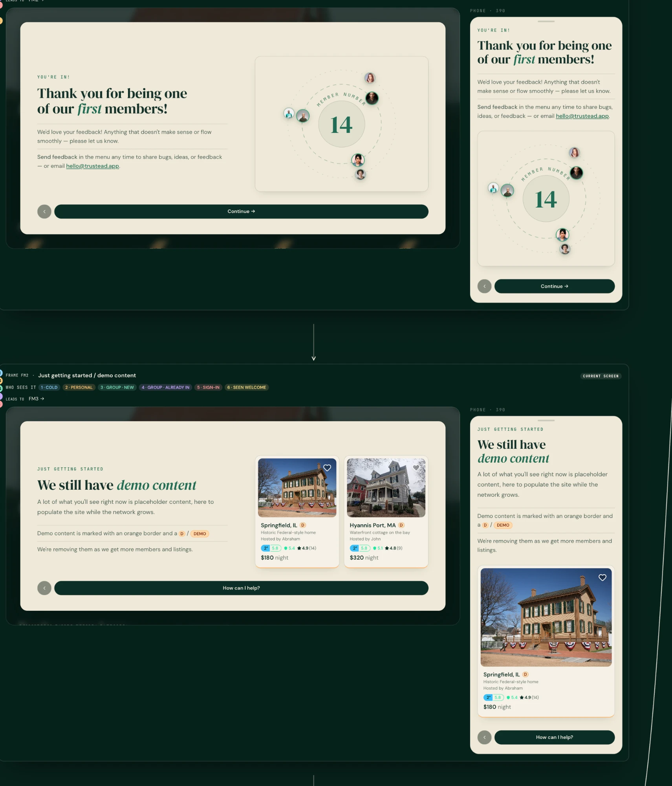Click the teal-shirt avatar in phone member orbit
The width and height of the screenshot is (672, 786).
click(x=493, y=188)
